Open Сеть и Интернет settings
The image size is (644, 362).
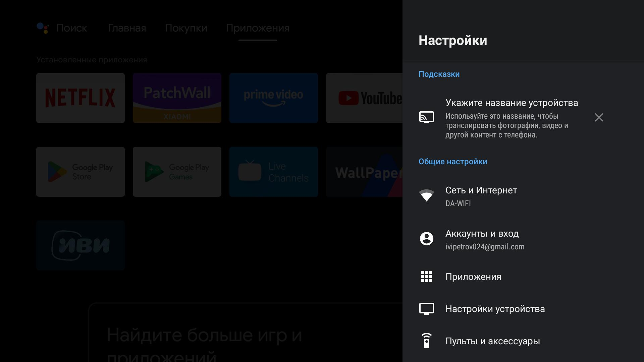tap(523, 196)
